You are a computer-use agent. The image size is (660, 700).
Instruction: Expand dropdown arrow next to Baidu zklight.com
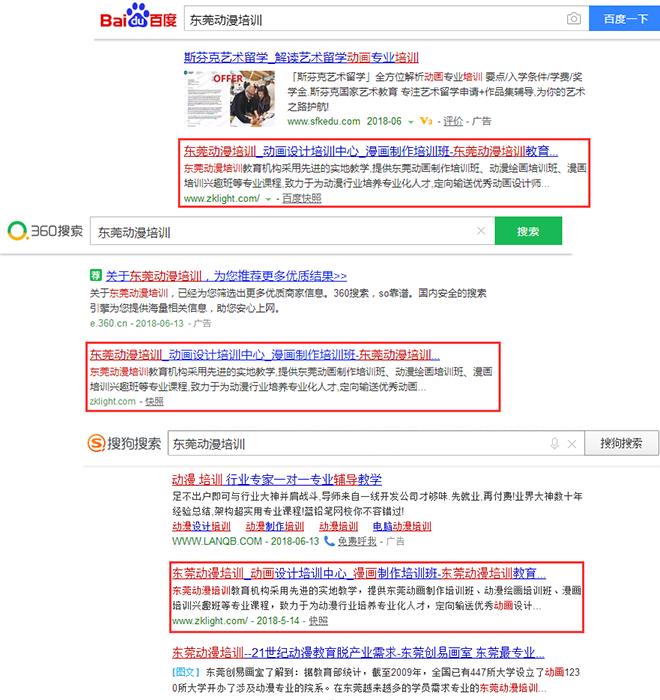point(268,199)
